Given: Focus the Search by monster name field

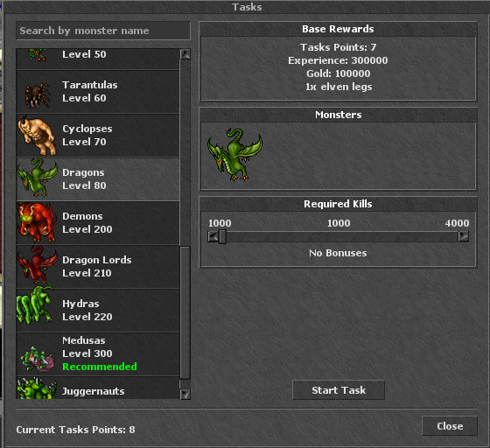Looking at the screenshot, I should tap(103, 31).
